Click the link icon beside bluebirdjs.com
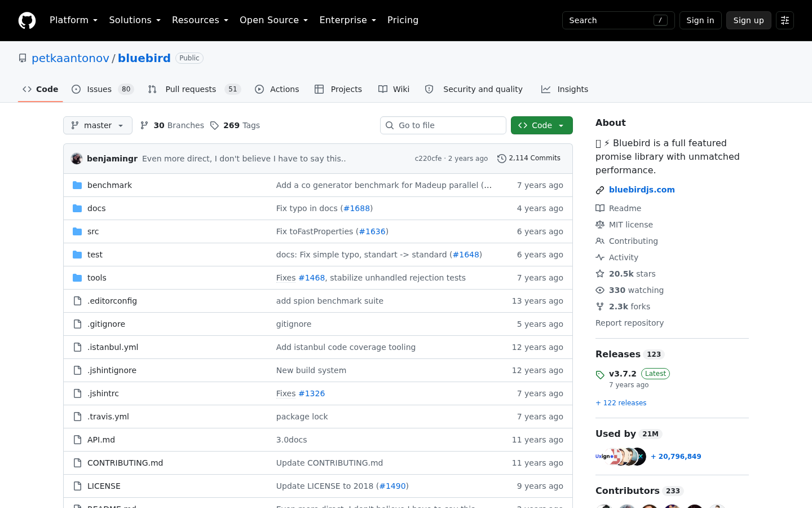Image resolution: width=812 pixels, height=508 pixels. click(600, 190)
